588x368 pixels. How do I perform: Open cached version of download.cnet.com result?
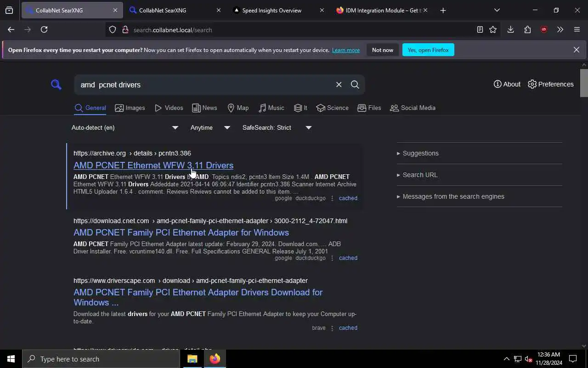tap(348, 258)
